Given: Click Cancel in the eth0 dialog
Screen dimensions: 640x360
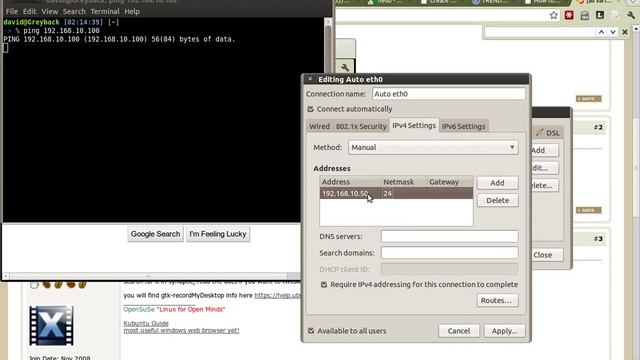Looking at the screenshot, I should click(459, 331).
